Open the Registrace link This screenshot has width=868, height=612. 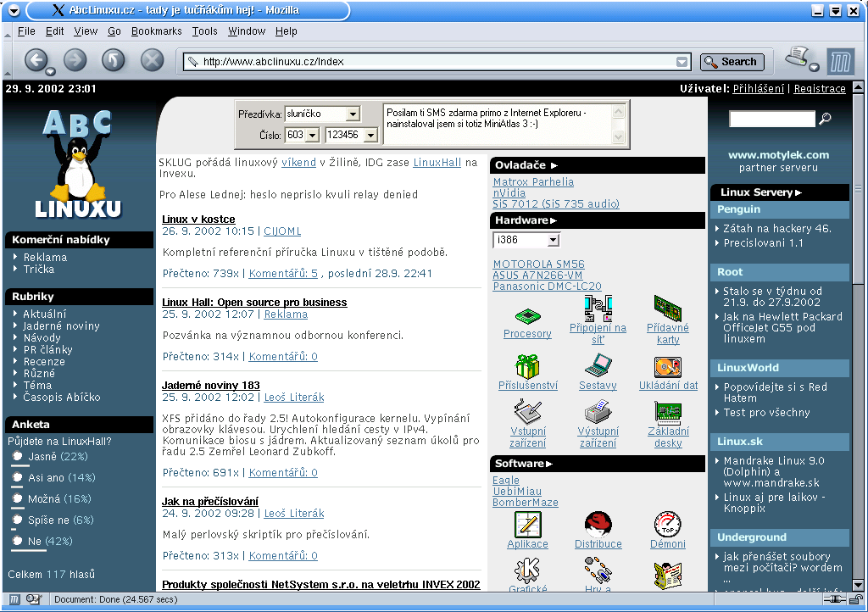[820, 88]
